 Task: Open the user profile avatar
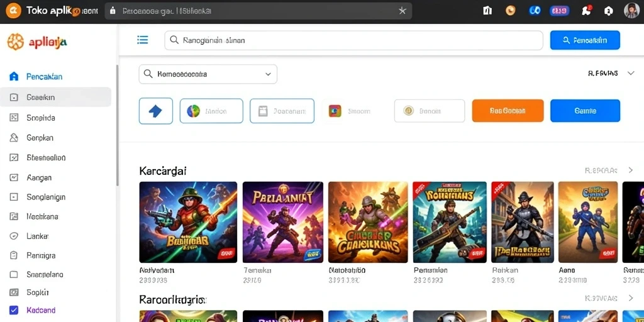tap(631, 11)
